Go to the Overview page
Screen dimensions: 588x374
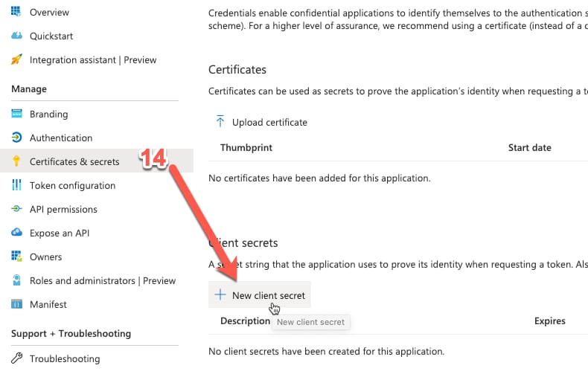click(49, 12)
